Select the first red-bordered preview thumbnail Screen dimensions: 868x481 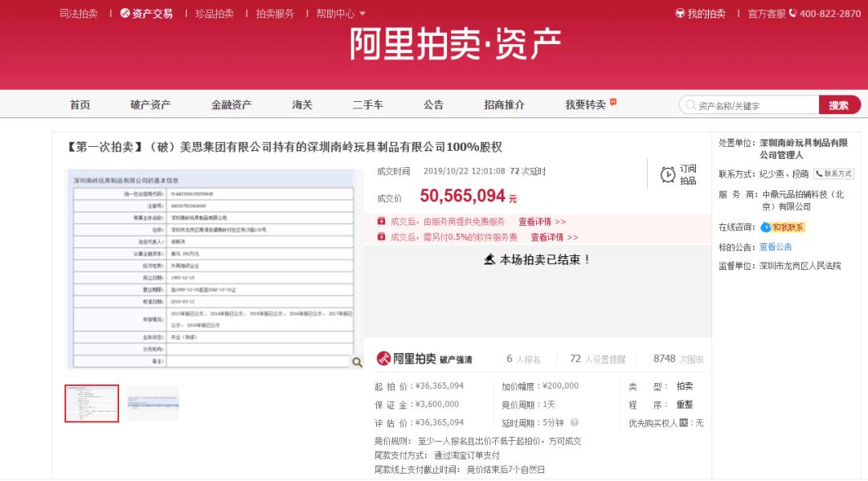(92, 403)
